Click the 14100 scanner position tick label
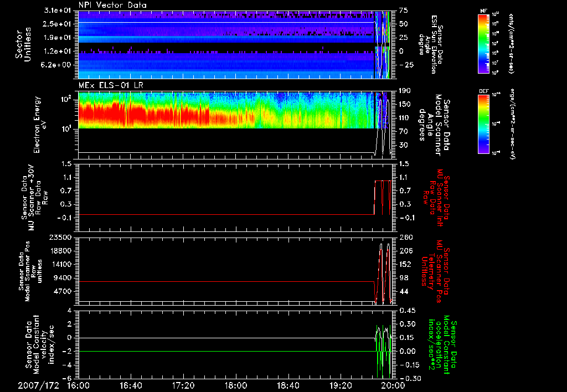Viewport: 567px width, 392px height. (x=60, y=264)
